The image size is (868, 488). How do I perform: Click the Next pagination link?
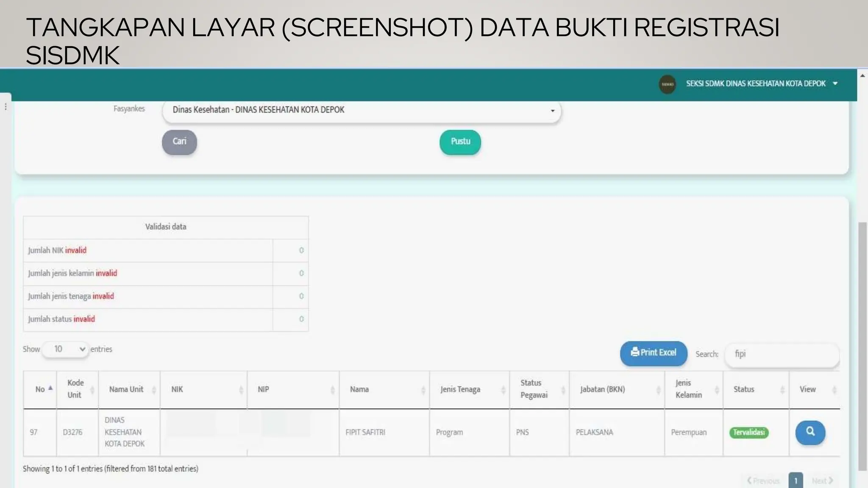click(822, 481)
